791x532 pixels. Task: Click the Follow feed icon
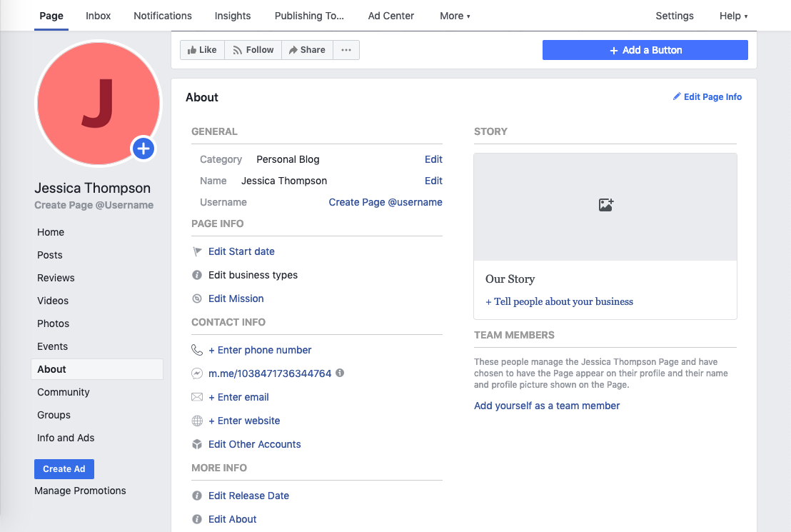coord(237,50)
